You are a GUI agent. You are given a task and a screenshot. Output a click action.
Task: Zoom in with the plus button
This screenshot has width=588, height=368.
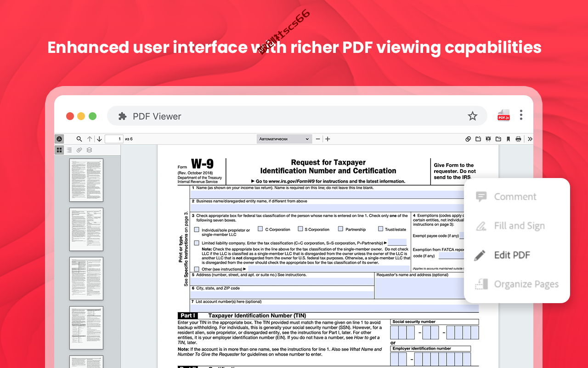[328, 139]
